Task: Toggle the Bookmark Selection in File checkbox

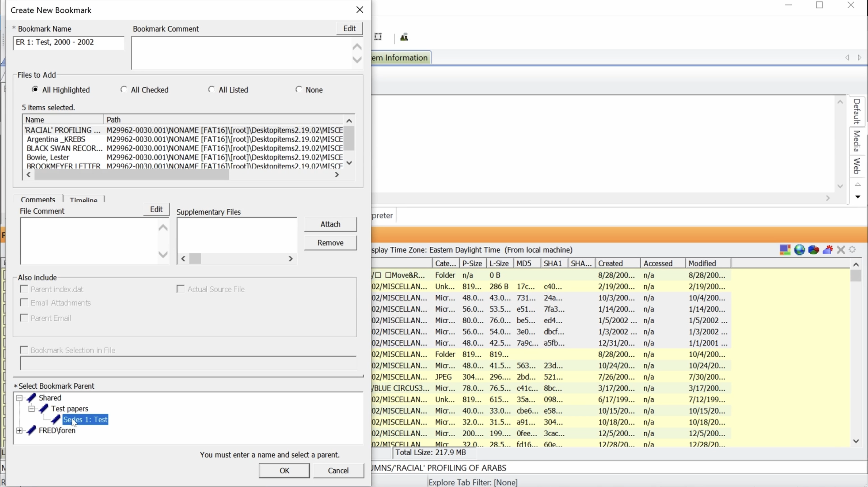Action: tap(24, 350)
